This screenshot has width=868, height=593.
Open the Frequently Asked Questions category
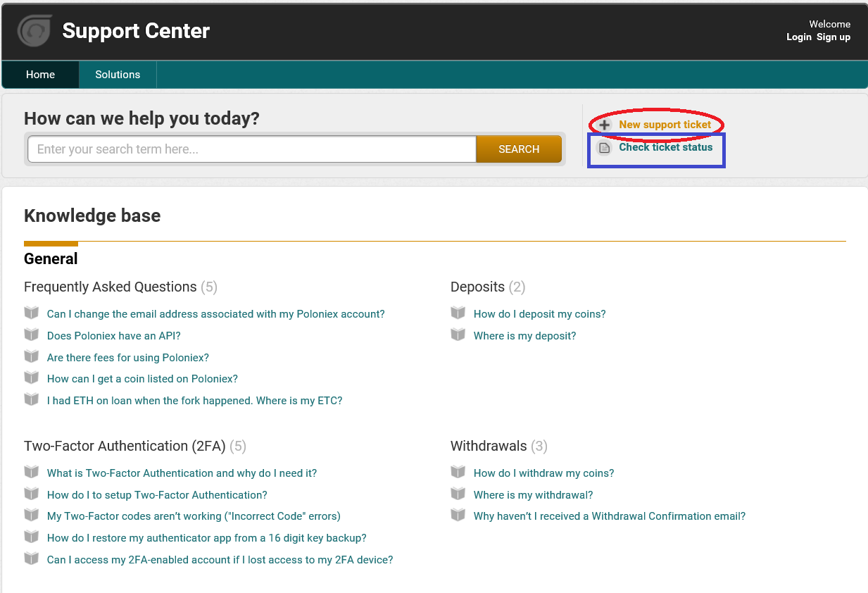[111, 287]
